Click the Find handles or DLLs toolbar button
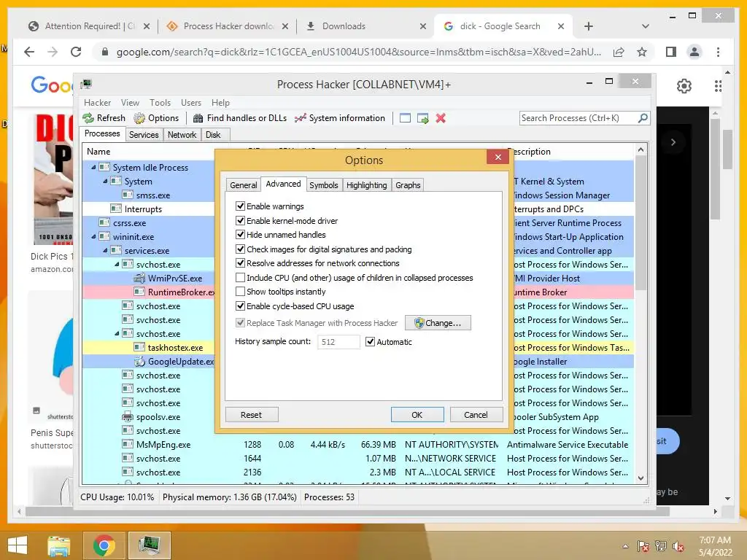 (x=240, y=118)
